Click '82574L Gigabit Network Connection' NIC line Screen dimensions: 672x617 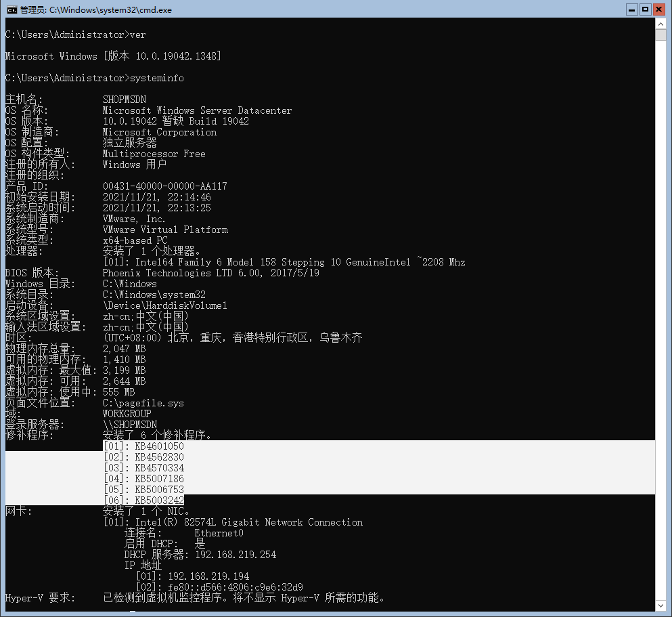click(x=273, y=522)
